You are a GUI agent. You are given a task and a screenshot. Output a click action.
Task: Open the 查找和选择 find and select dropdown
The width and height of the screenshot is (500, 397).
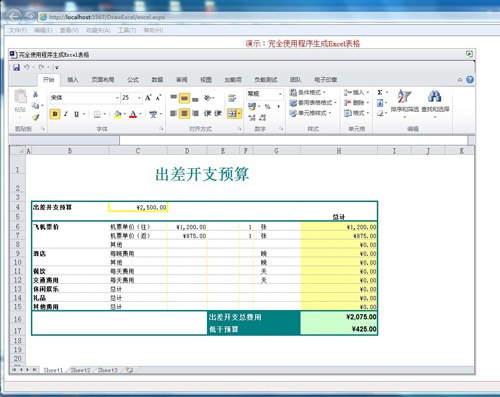[435, 103]
